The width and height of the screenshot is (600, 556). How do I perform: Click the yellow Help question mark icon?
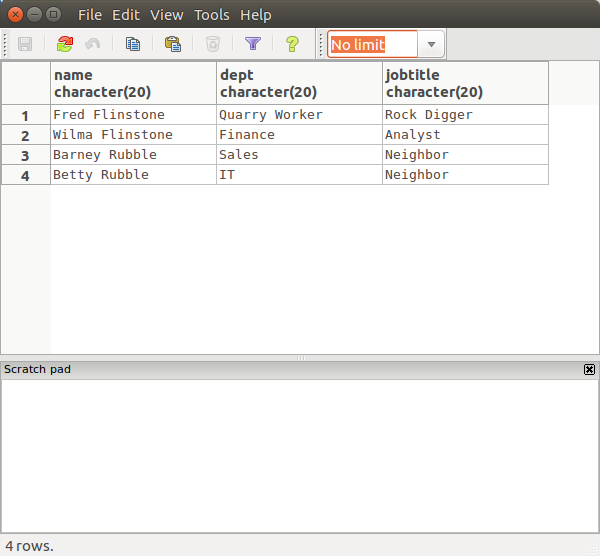tap(292, 44)
